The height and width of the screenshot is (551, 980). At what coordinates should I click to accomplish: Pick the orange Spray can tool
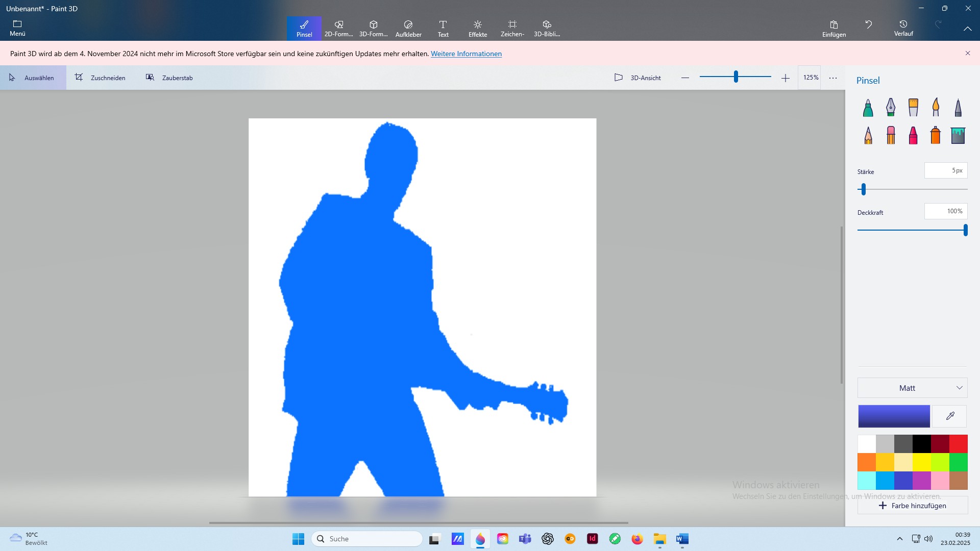tap(936, 136)
